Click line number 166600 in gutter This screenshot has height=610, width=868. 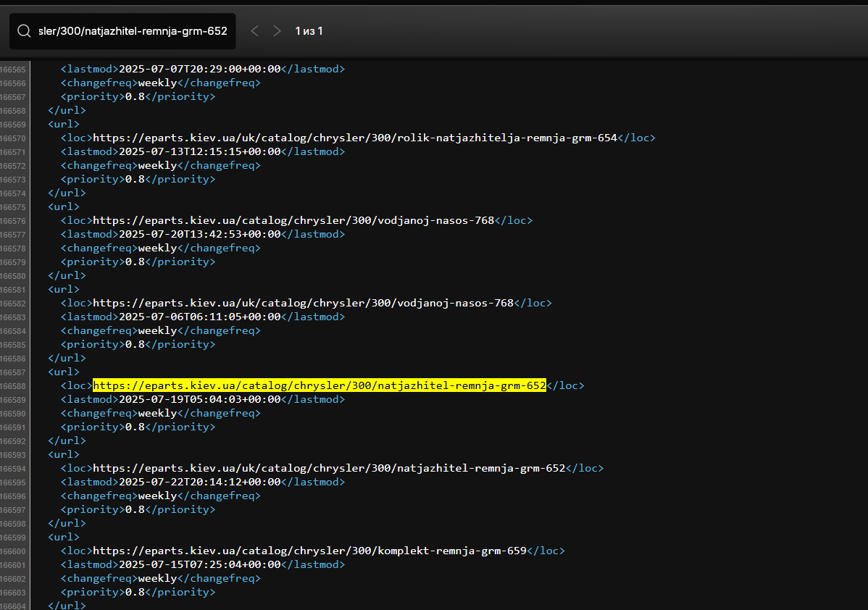pyautogui.click(x=13, y=551)
